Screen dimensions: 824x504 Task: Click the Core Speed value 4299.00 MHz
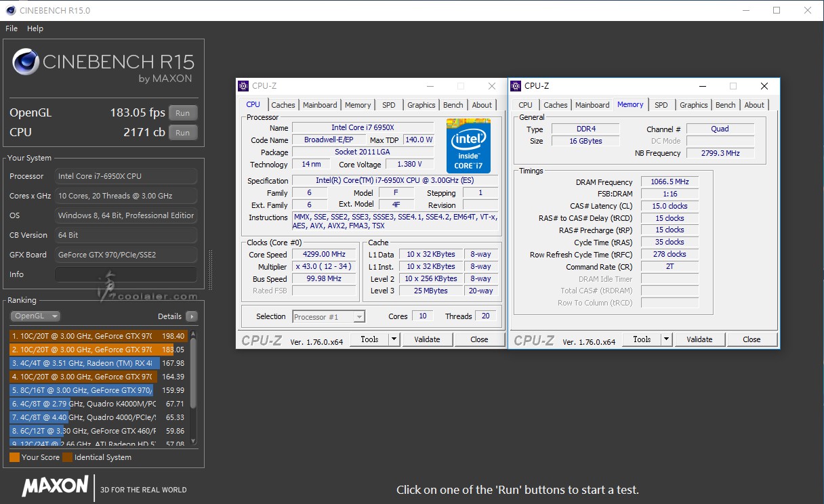click(325, 255)
